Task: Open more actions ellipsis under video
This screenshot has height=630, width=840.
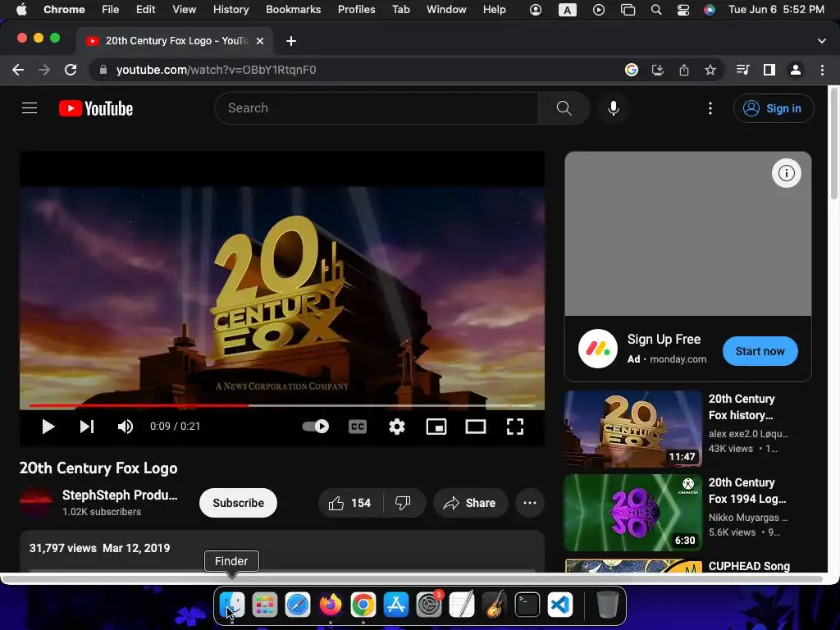Action: pos(530,503)
